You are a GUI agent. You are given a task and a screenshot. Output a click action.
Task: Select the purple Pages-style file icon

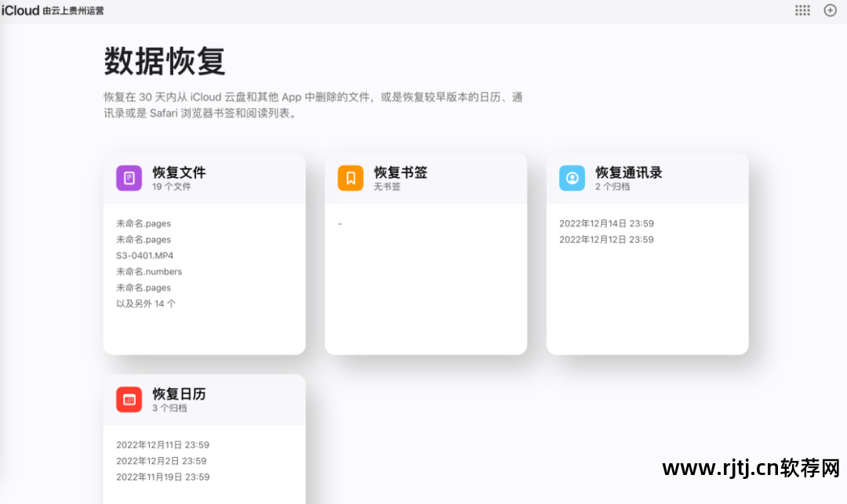[x=129, y=178]
